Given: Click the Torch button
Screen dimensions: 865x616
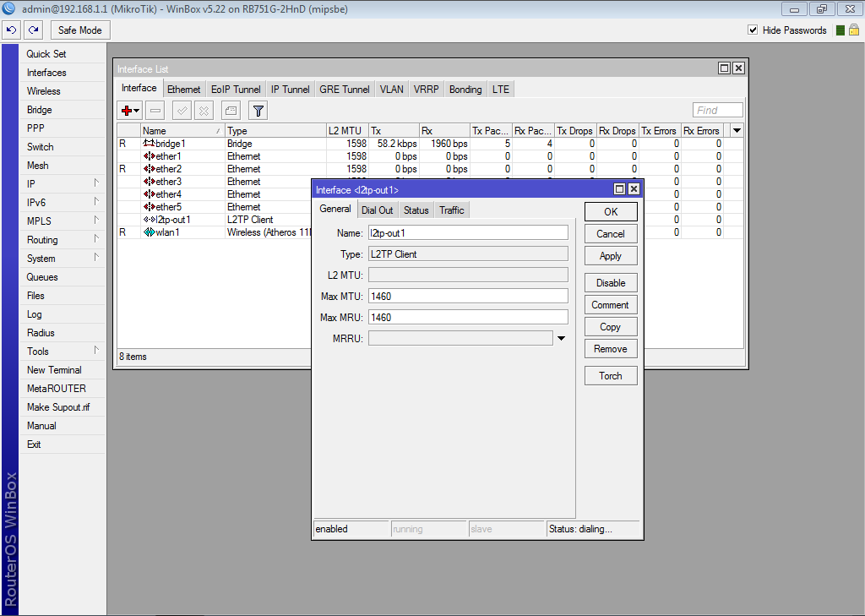Looking at the screenshot, I should (x=611, y=376).
